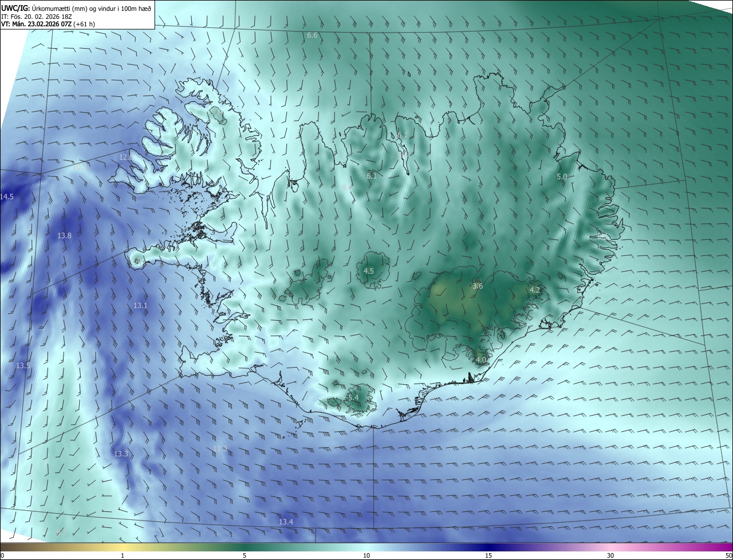Select the 4.5 value on the central glacier
This screenshot has width=733, height=560.
click(369, 271)
